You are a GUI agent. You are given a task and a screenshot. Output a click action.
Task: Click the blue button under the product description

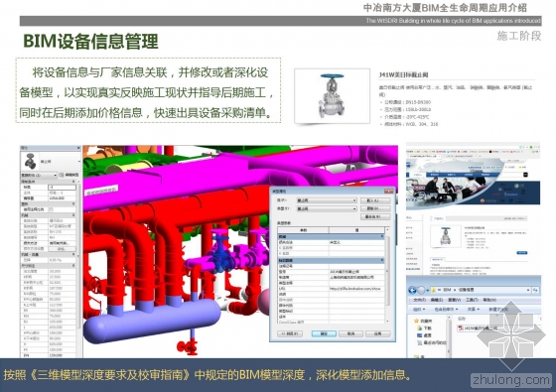coord(521,253)
